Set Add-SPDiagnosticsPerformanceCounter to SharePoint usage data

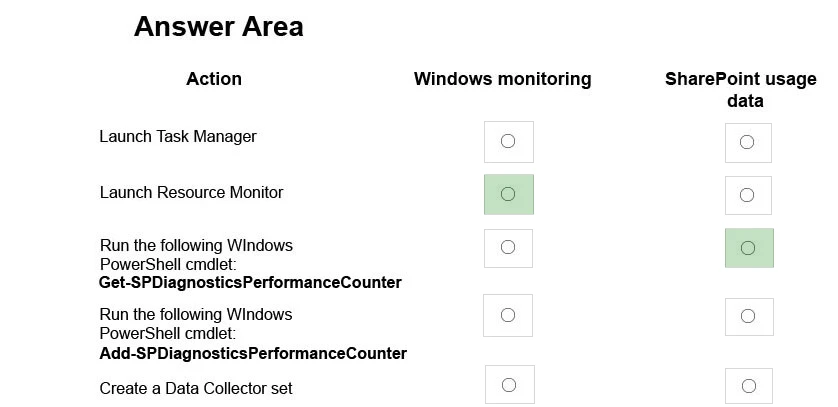748,316
